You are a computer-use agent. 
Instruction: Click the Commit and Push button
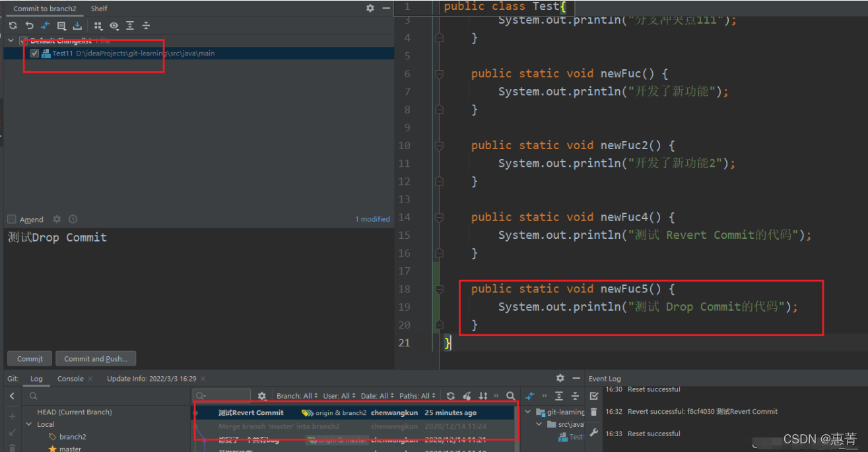coord(96,358)
